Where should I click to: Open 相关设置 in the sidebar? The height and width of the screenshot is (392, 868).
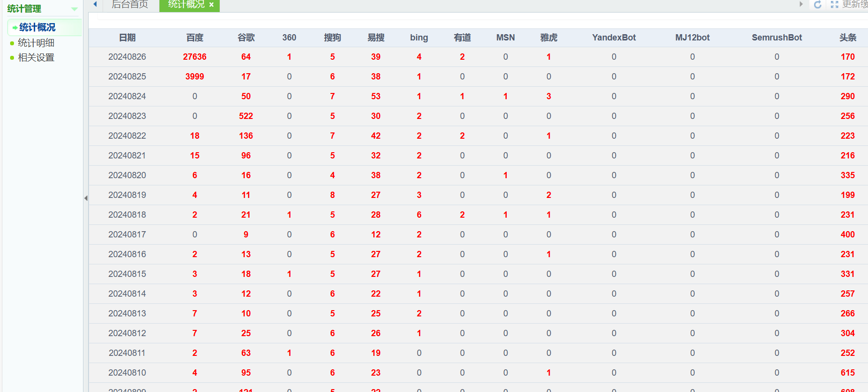(x=36, y=57)
